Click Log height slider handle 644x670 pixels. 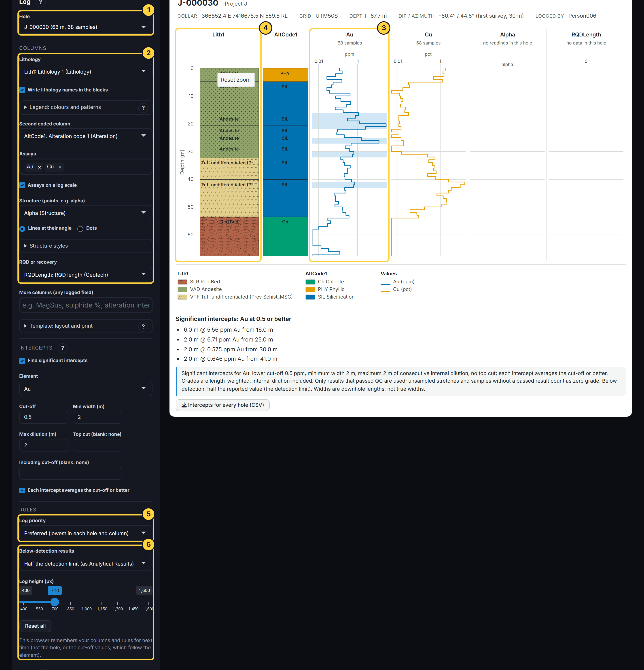pos(55,602)
